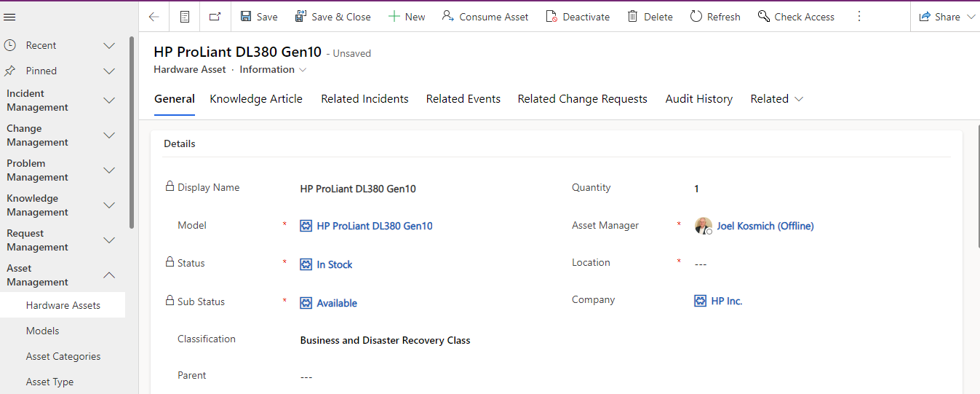Click the empty Parent field
The image size is (980, 394).
click(306, 377)
